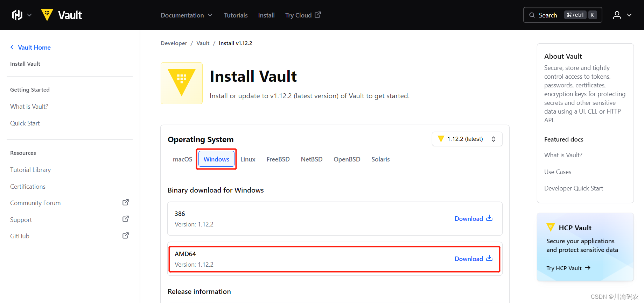Open the Tutorials nav item
Viewport: 644px width, 303px height.
click(x=236, y=15)
